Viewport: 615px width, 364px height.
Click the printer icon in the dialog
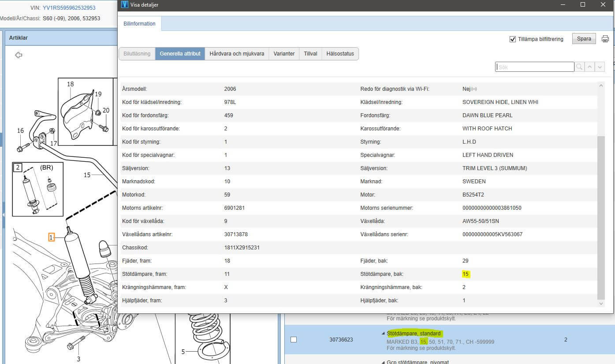click(x=605, y=39)
